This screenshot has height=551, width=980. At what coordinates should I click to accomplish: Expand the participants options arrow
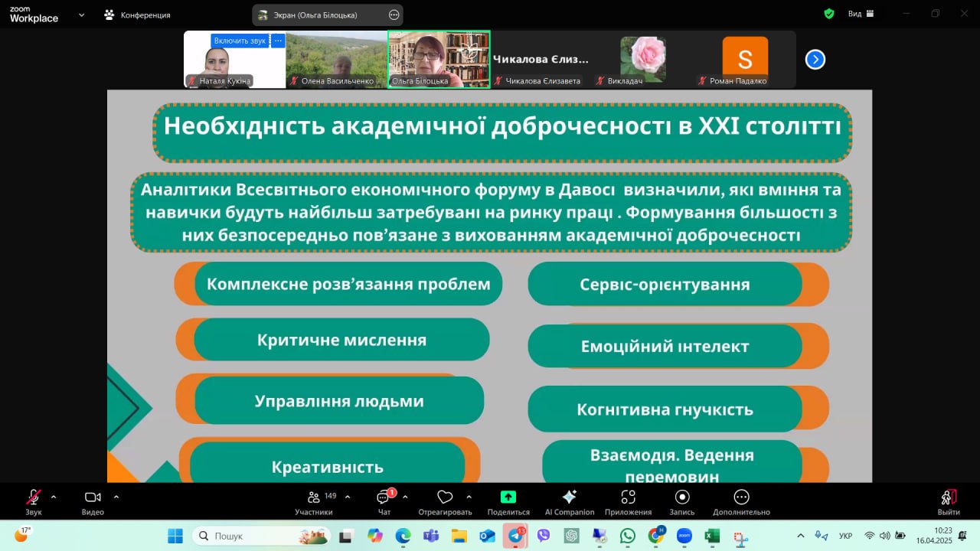pyautogui.click(x=348, y=497)
